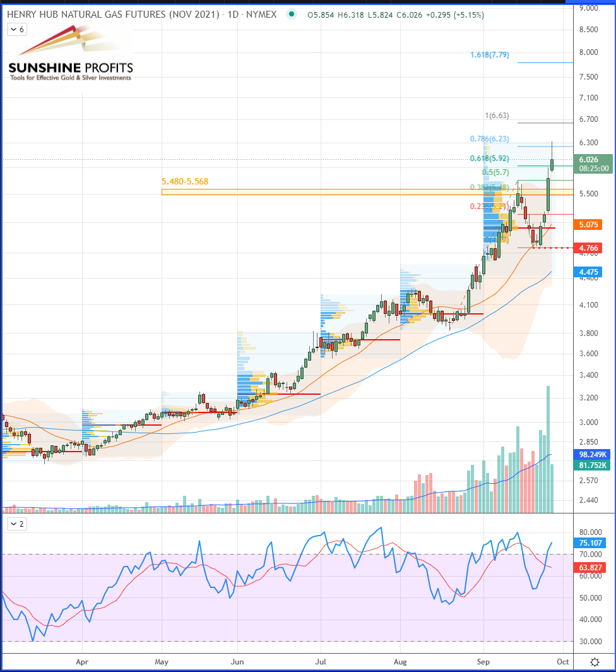The height and width of the screenshot is (672, 616).
Task: Click the RSI value label 75.107
Action: (590, 543)
